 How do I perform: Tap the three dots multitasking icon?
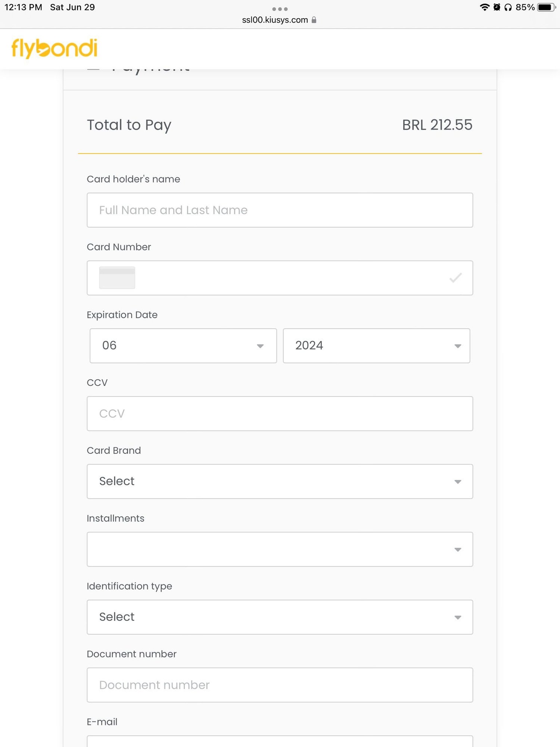pos(280,9)
